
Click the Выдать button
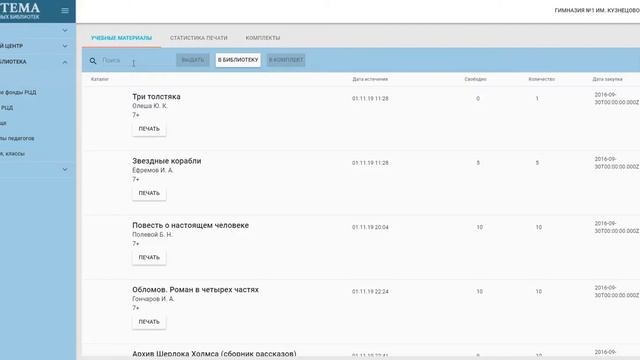(193, 60)
